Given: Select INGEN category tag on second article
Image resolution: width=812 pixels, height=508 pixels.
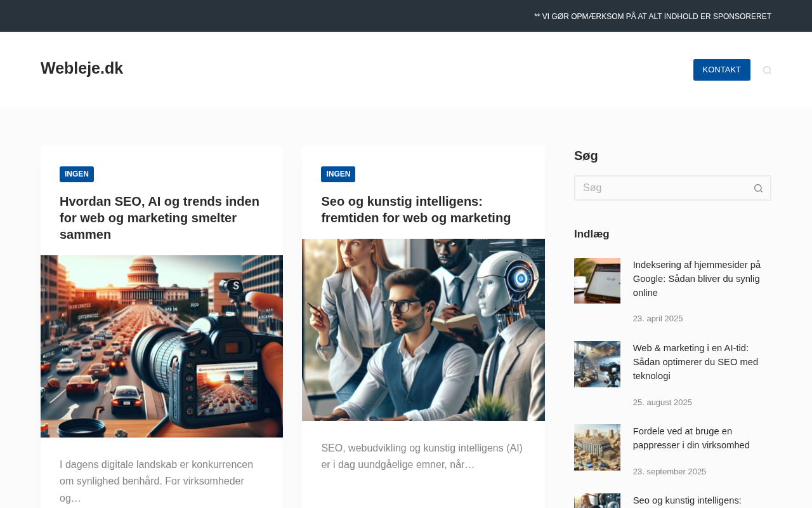Looking at the screenshot, I should [x=338, y=174].
